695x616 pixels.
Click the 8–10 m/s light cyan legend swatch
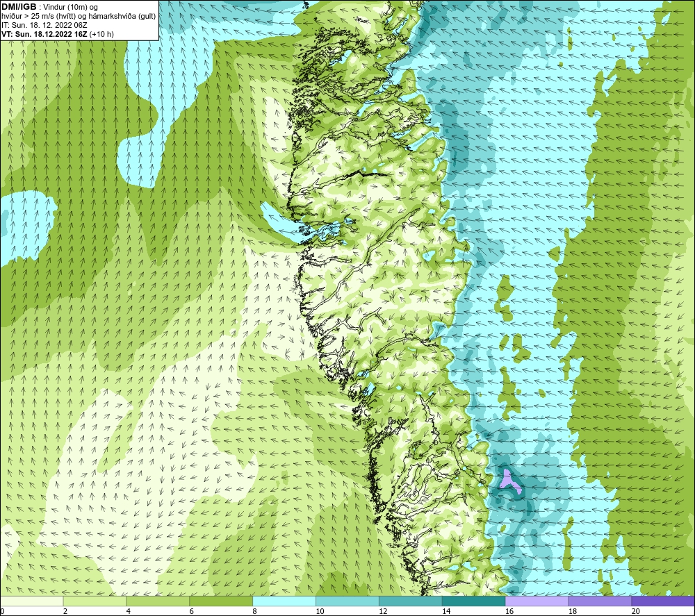[284, 601]
